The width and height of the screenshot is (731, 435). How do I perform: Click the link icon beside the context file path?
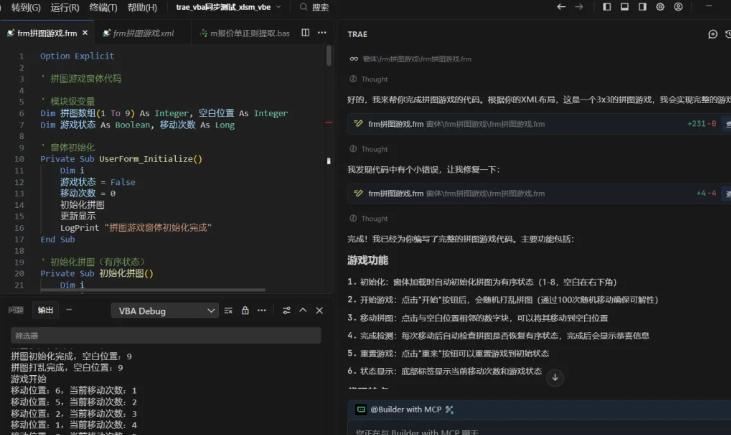point(353,59)
